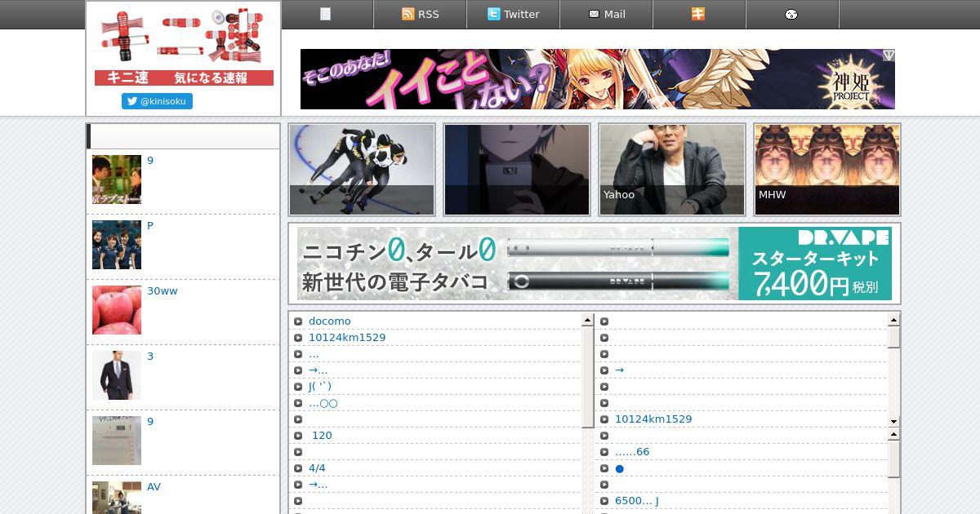Open the 6500... J headline link
This screenshot has height=514, width=980.
[637, 500]
